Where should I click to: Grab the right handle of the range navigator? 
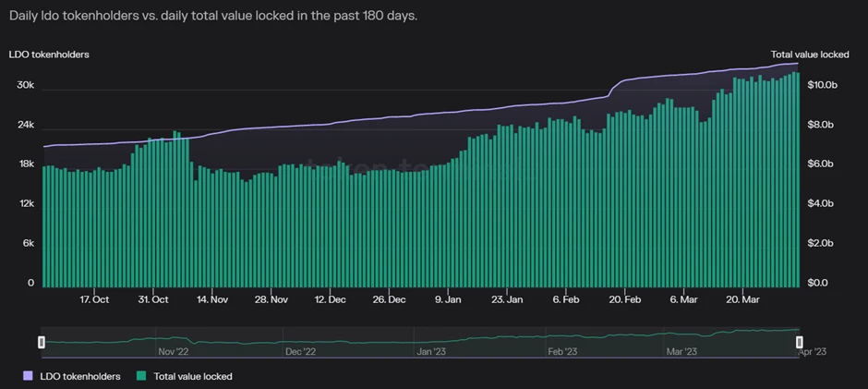coord(800,342)
